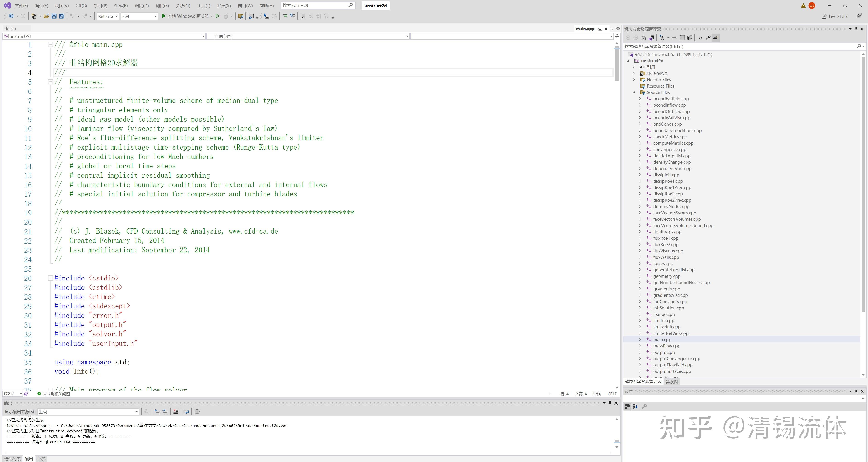
Task: Click Collapse All in Solution Explorer toolbar
Action: click(x=682, y=38)
